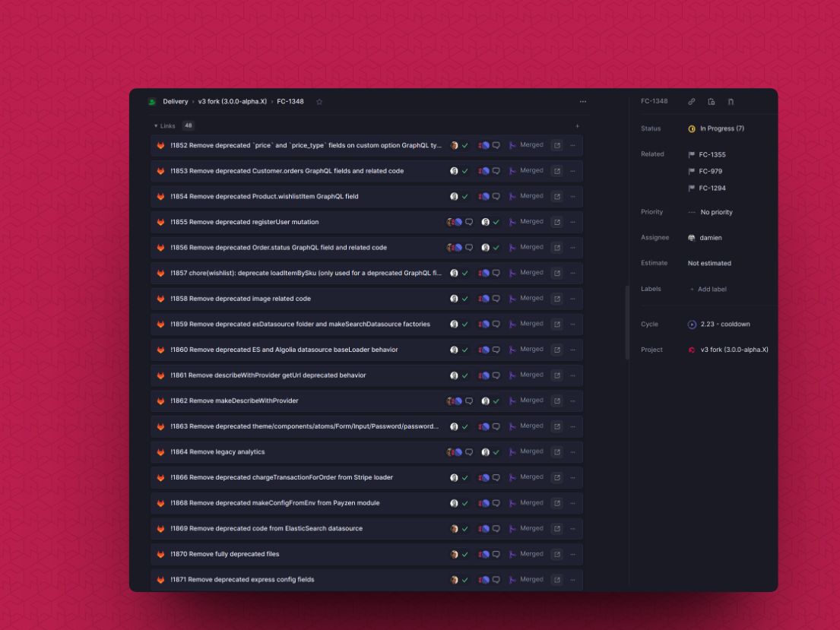Open more options for !1863 row
The image size is (840, 630).
coord(572,426)
